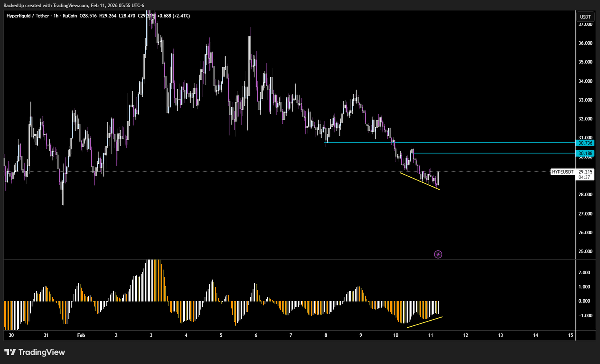Open the USDT currency label on price axis
Viewport: 600px width, 364px height.
[585, 17]
